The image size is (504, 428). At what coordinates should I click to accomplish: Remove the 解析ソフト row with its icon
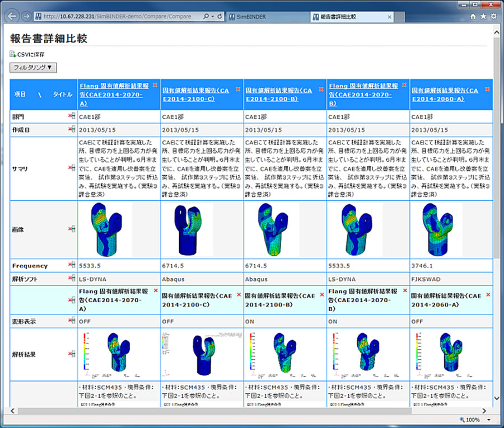(x=71, y=278)
